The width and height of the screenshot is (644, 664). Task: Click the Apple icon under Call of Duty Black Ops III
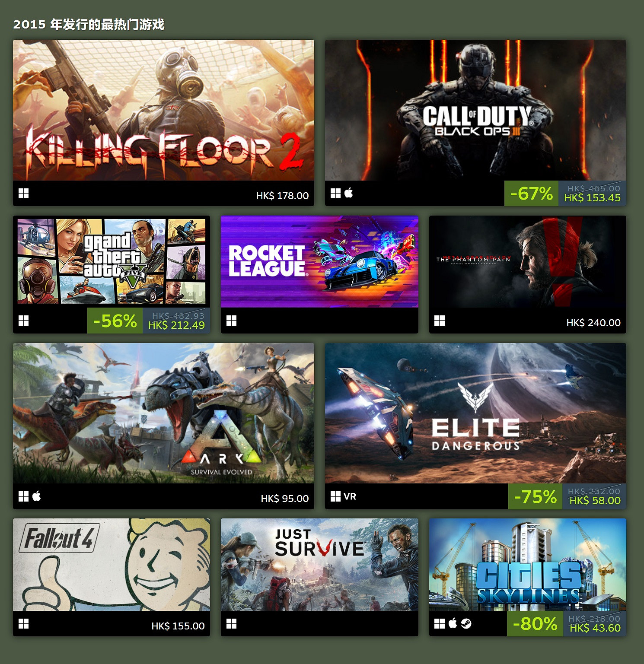tap(349, 193)
